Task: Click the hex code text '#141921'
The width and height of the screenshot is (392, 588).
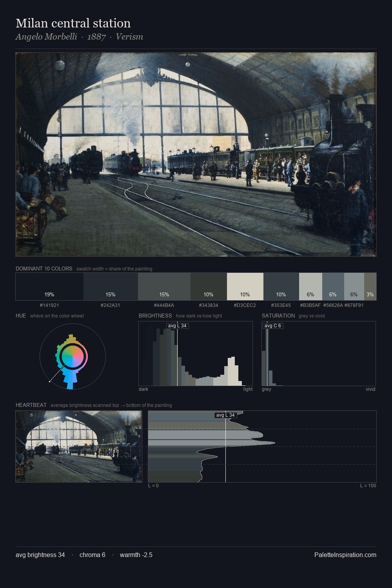Action: click(49, 305)
